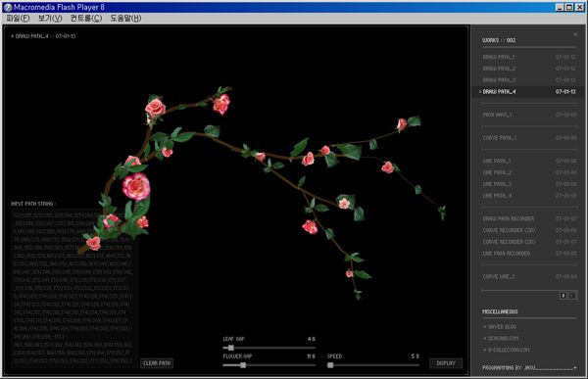This screenshot has width=588, height=379.
Task: Select DRAW PATH_1 in works list
Action: pos(529,57)
